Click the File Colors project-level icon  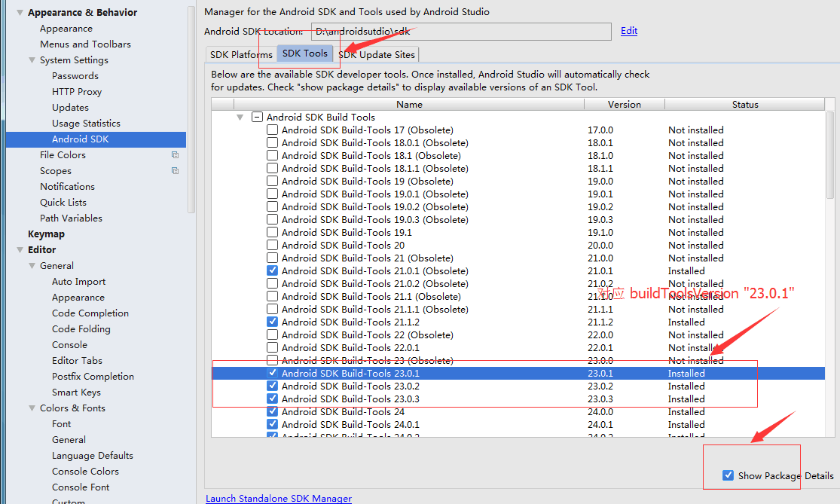tap(175, 154)
